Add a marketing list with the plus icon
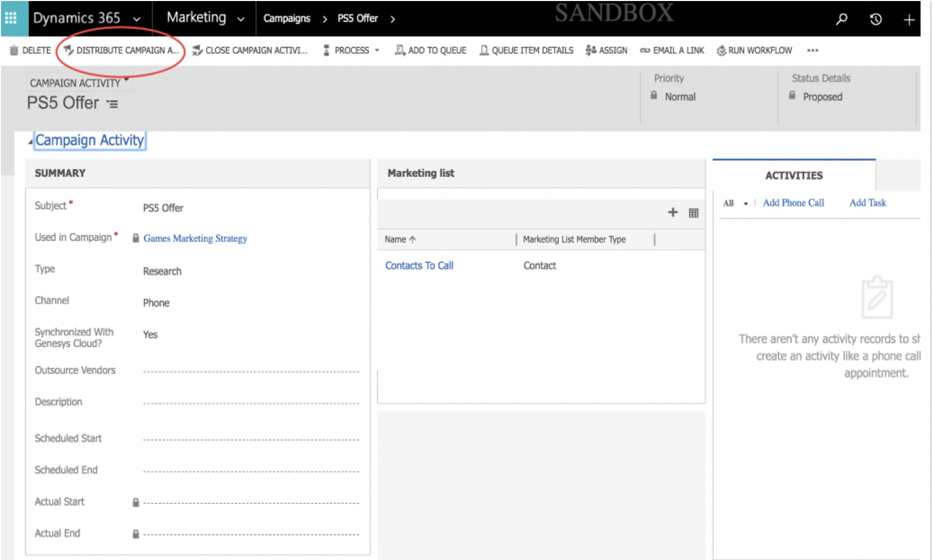This screenshot has width=933, height=560. [x=673, y=212]
